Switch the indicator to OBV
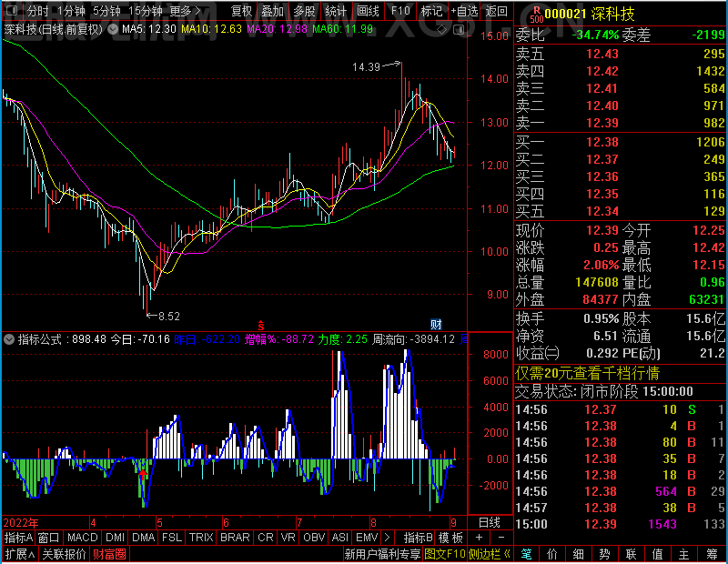 (x=314, y=538)
